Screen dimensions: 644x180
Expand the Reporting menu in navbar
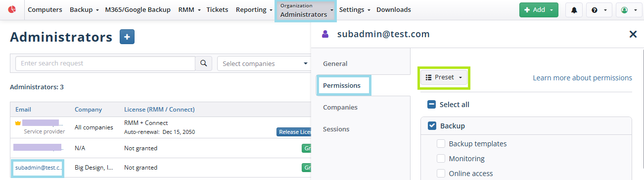(x=254, y=10)
